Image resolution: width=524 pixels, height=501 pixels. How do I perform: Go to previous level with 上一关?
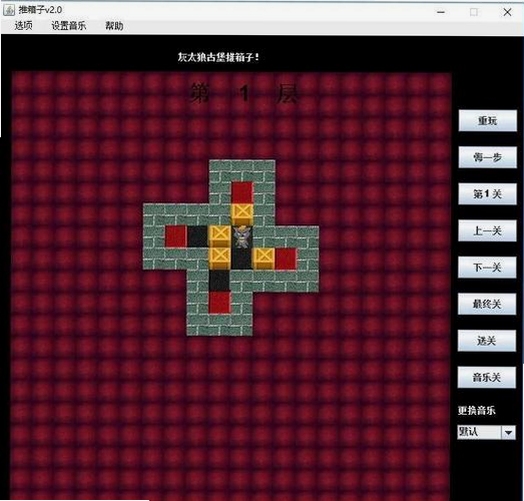pyautogui.click(x=487, y=231)
